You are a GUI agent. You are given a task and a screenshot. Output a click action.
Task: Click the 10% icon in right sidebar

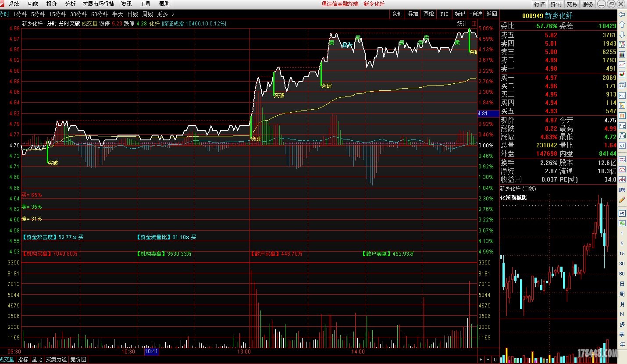tap(622, 189)
